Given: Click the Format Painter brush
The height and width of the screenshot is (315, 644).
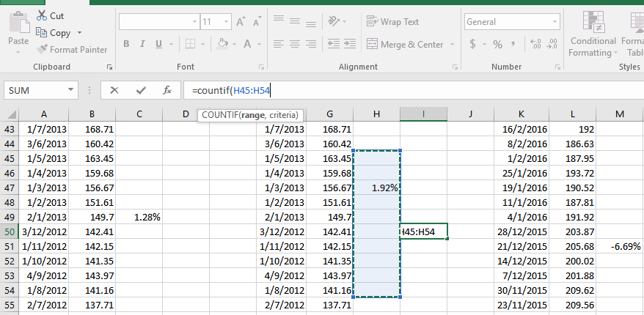Looking at the screenshot, I should [x=41, y=49].
